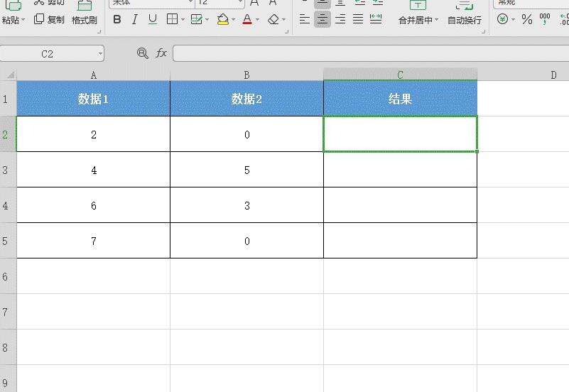Select the row 7 header
The image size is (569, 392).
9,312
